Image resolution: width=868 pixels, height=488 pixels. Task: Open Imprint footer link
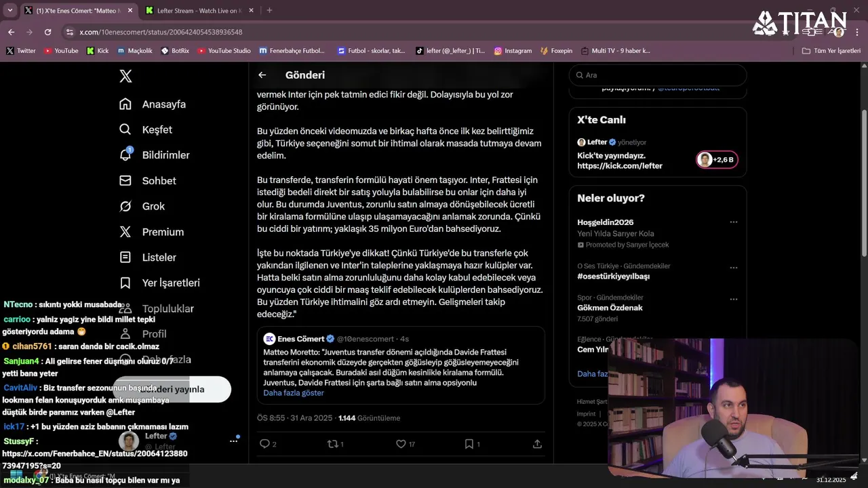pyautogui.click(x=586, y=413)
